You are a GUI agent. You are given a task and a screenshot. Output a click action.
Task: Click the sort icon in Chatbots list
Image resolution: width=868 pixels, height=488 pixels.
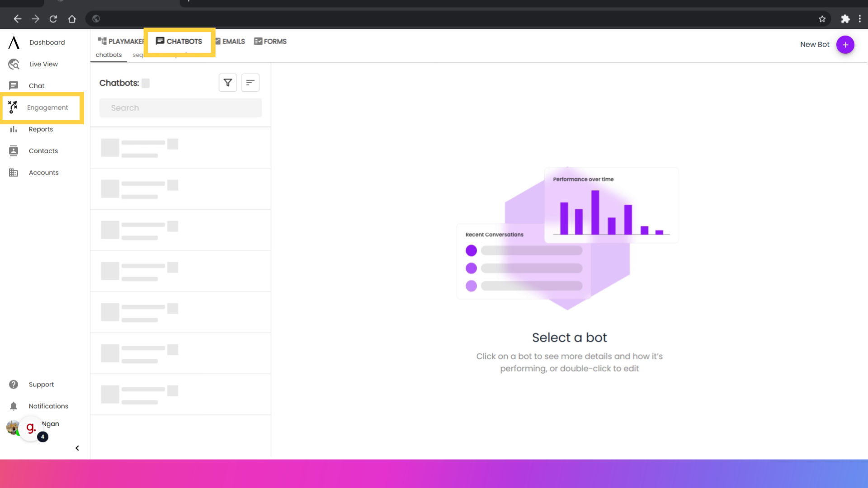[x=250, y=82]
